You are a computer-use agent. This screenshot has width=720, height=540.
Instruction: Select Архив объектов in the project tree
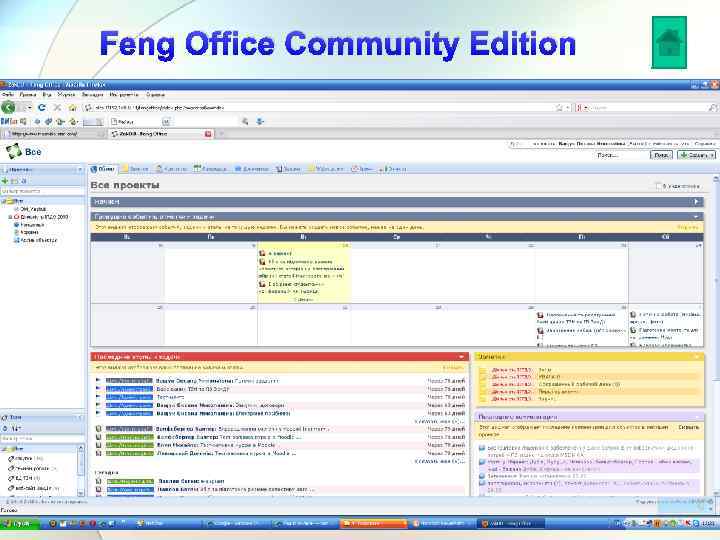point(39,240)
